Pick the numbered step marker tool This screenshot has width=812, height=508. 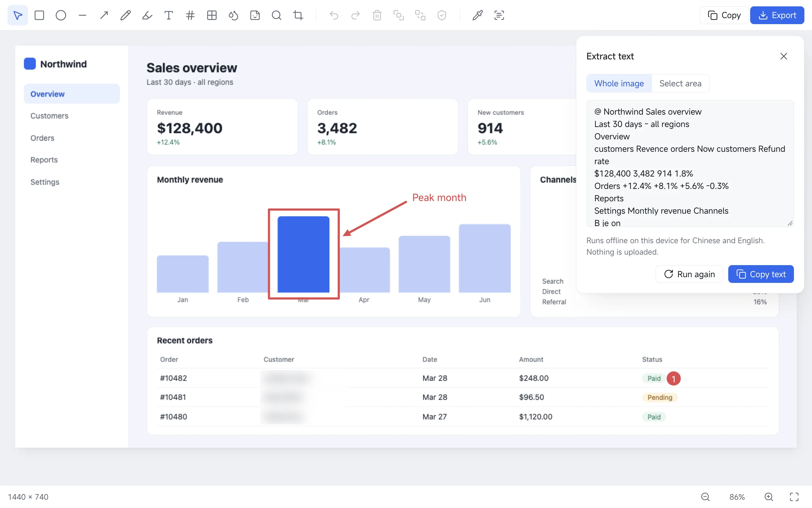coord(190,15)
